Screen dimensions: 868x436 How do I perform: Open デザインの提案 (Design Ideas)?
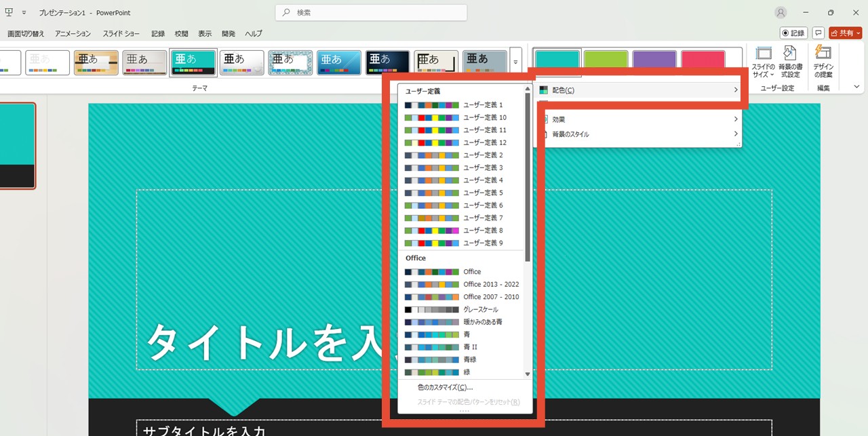[823, 62]
